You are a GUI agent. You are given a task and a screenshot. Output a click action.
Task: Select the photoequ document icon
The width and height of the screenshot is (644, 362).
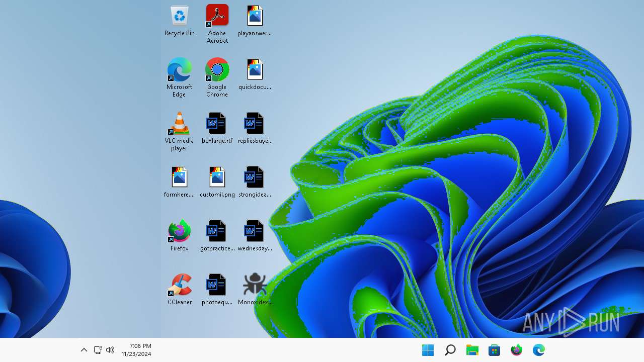coord(217,290)
